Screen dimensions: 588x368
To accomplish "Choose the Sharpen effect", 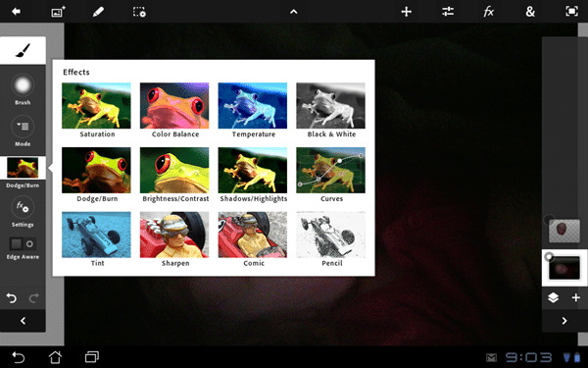I will pos(174,239).
